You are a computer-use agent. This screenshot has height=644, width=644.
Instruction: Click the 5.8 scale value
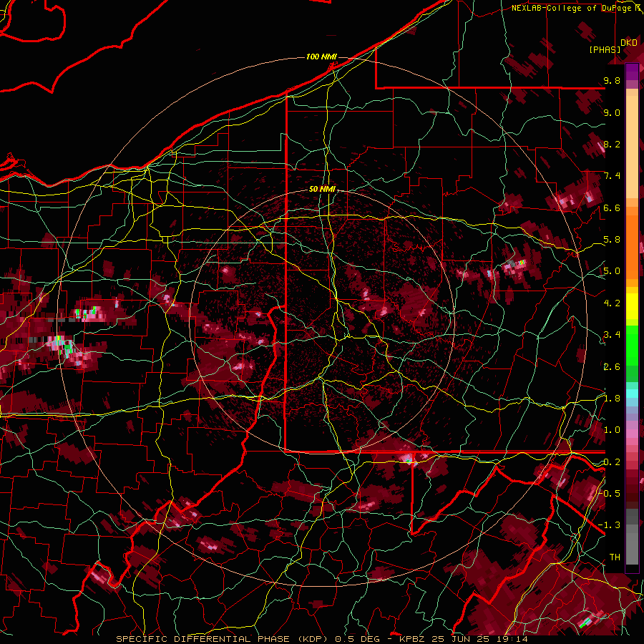(612, 240)
